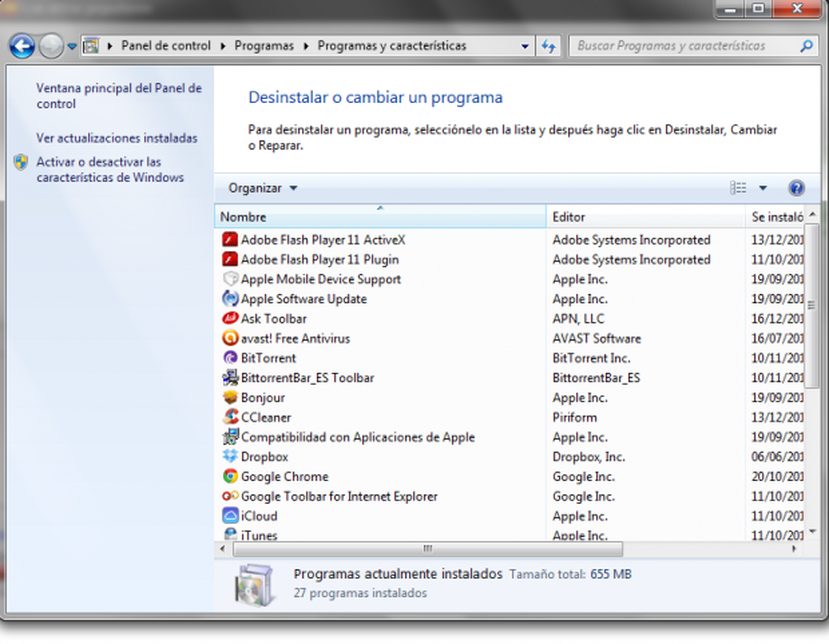Image resolution: width=829 pixels, height=644 pixels.
Task: Click the 06/06 install date cell
Action: click(x=777, y=457)
